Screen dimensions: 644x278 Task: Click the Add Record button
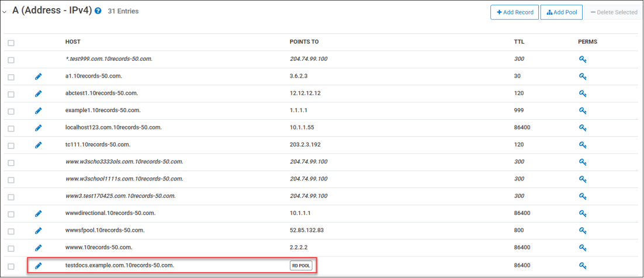tap(515, 12)
